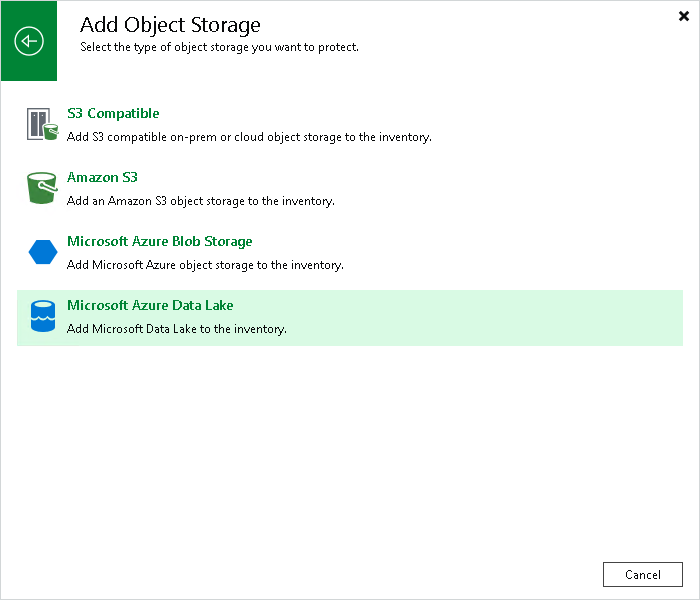Click the Azure Data Lake cylinder icon
The width and height of the screenshot is (700, 600).
(x=43, y=316)
